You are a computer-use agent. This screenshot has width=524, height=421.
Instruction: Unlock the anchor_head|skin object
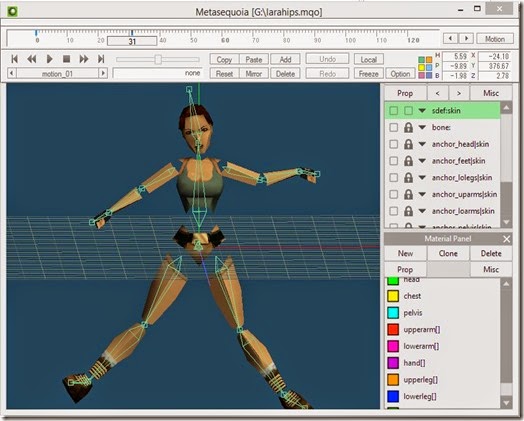coord(408,144)
